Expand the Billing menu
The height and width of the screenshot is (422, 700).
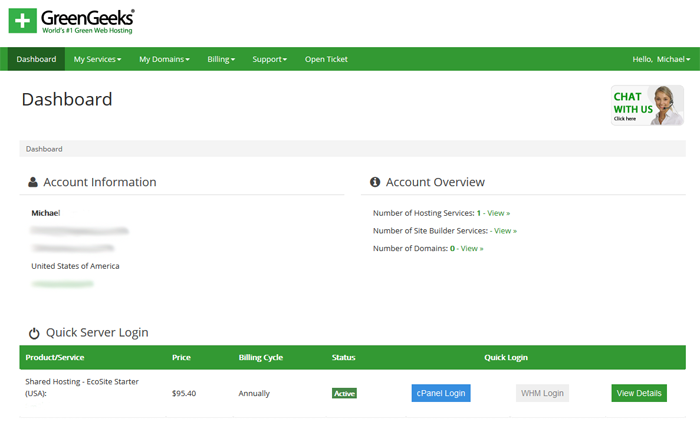pyautogui.click(x=221, y=59)
